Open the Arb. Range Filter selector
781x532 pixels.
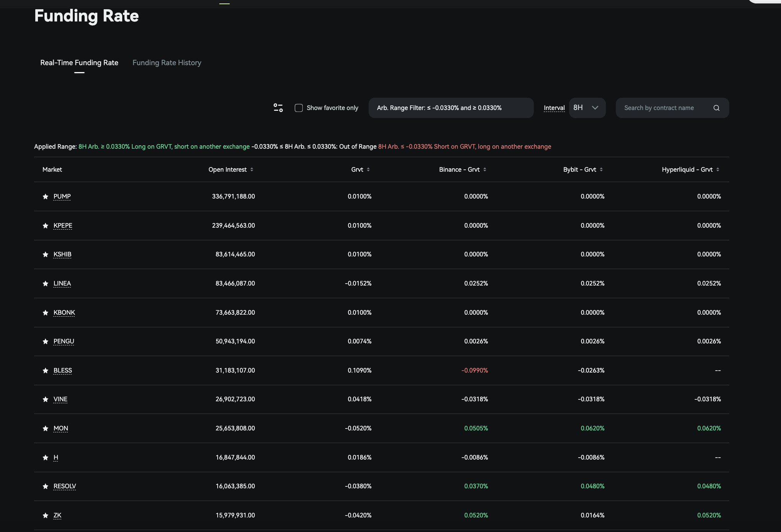click(x=451, y=108)
